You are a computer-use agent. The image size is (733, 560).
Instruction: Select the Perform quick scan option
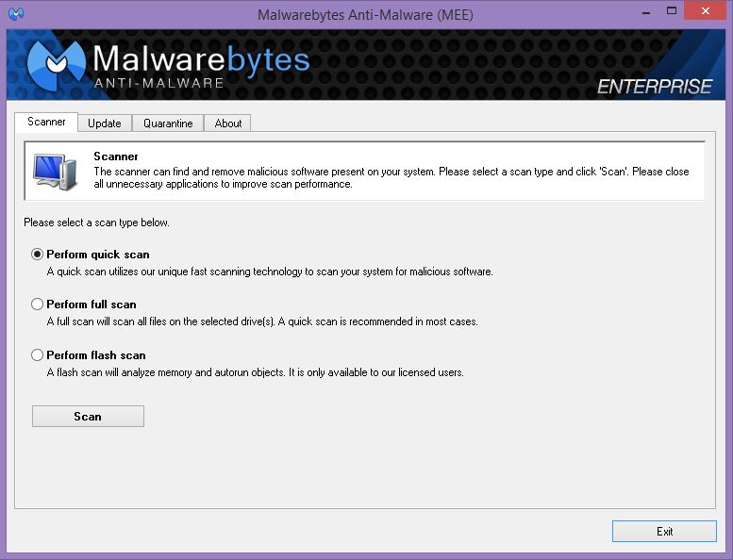tap(38, 255)
